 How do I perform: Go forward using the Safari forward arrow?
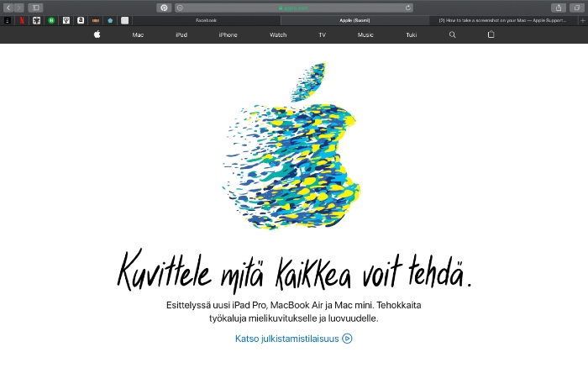click(18, 8)
